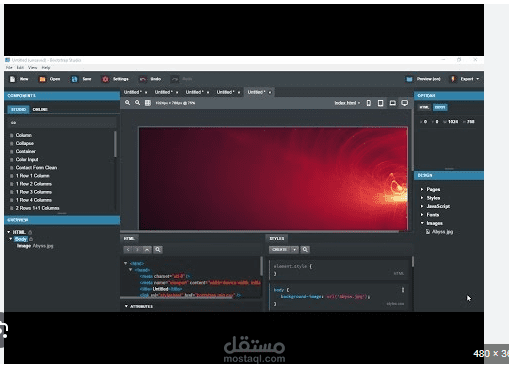Click the Column component icon
The width and height of the screenshot is (509, 371).
[x=12, y=135]
